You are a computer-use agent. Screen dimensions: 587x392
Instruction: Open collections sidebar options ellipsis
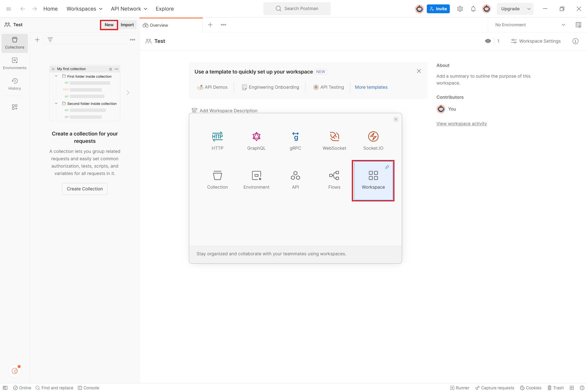pos(133,39)
